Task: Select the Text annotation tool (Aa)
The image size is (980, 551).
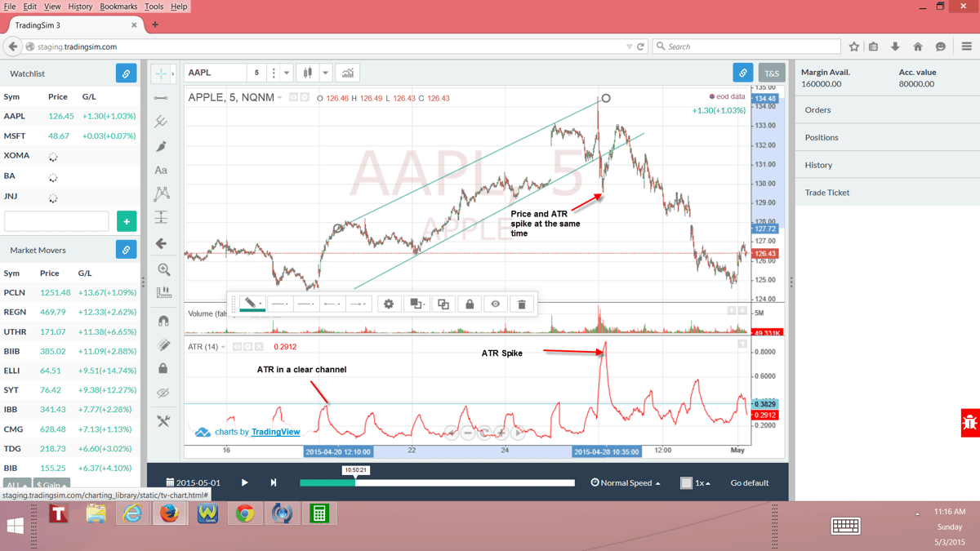Action: (163, 171)
